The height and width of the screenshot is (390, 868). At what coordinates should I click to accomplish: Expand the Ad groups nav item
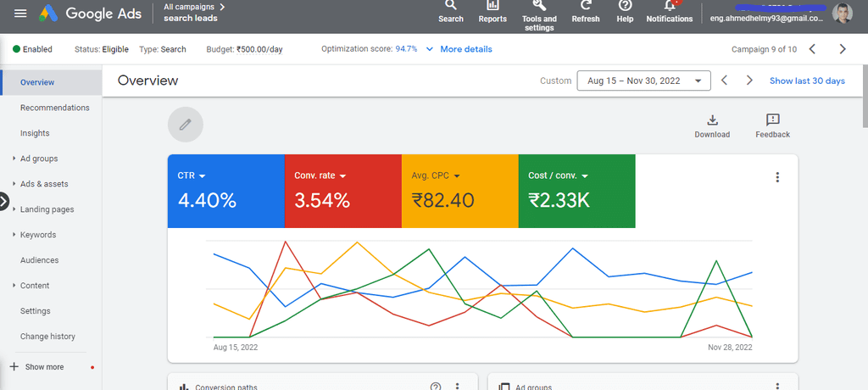tap(14, 159)
